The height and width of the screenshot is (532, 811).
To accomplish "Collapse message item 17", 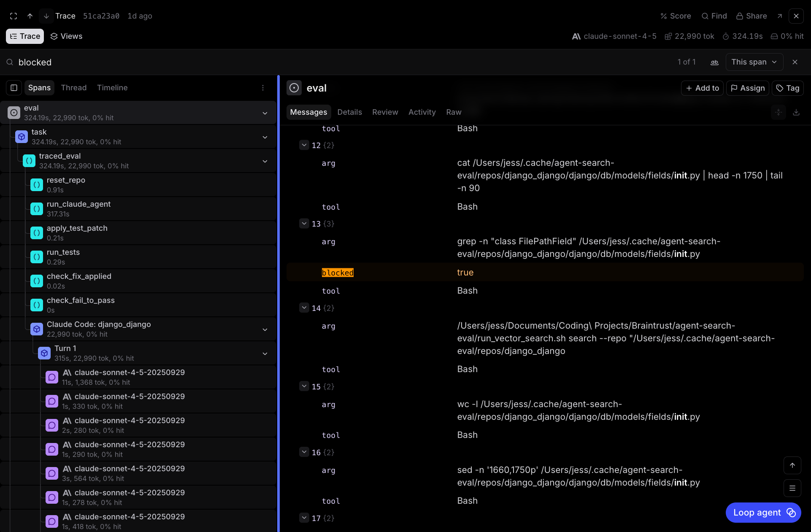I will click(304, 518).
